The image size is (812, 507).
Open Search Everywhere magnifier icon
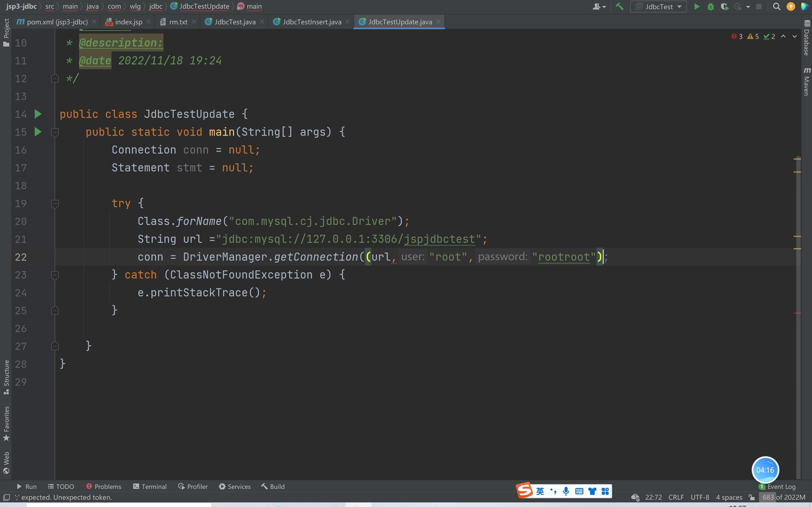[x=777, y=7]
